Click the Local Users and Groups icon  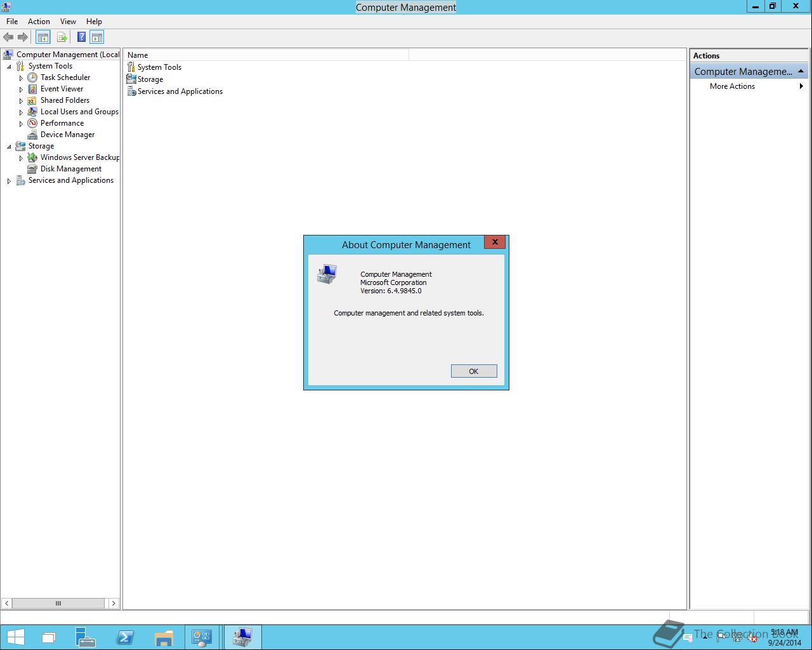(x=32, y=112)
